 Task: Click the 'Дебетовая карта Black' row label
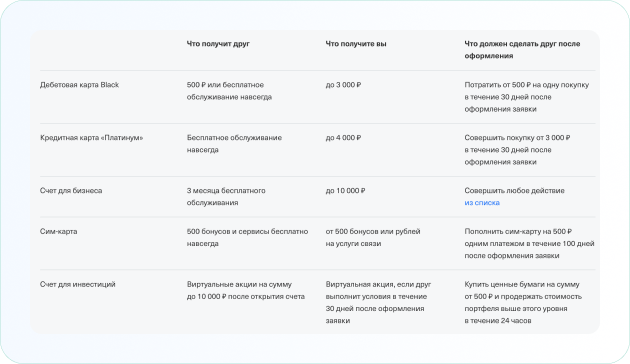pyautogui.click(x=80, y=85)
